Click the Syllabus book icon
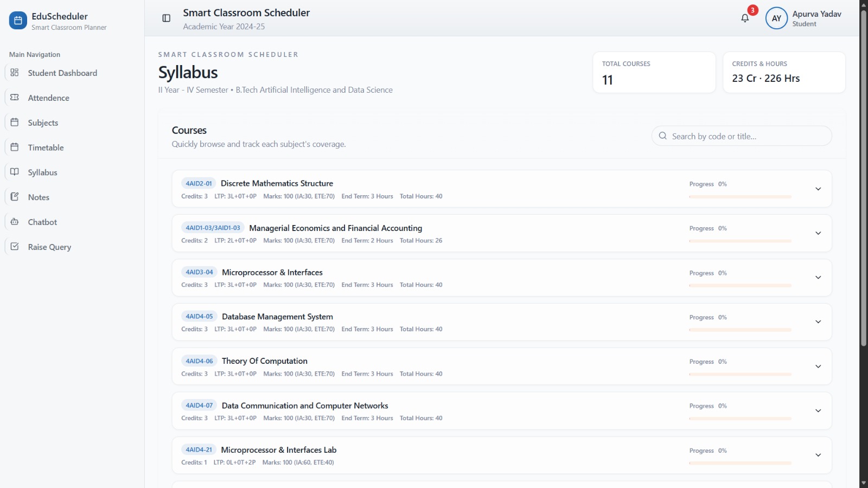Image resolution: width=868 pixels, height=488 pixels. 15,172
